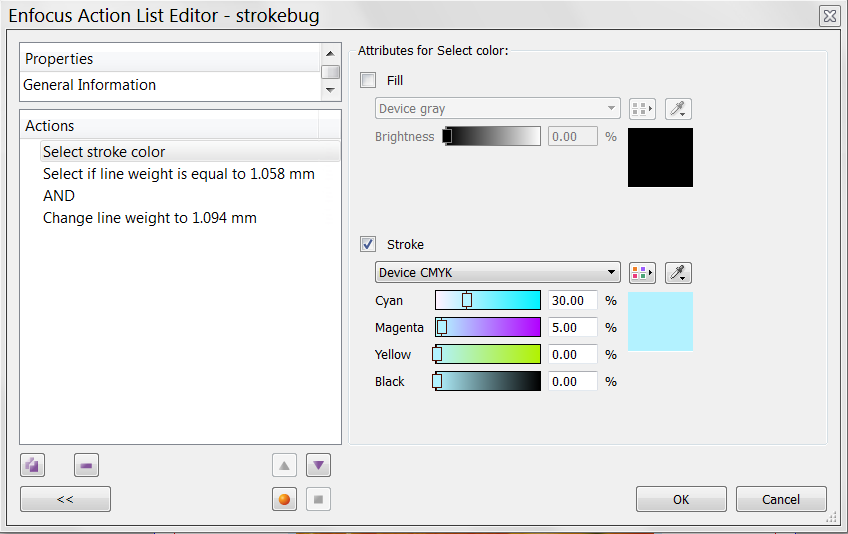Viewport: 848px width, 534px height.
Task: Click the Yellow value field 0.00
Action: click(x=573, y=354)
